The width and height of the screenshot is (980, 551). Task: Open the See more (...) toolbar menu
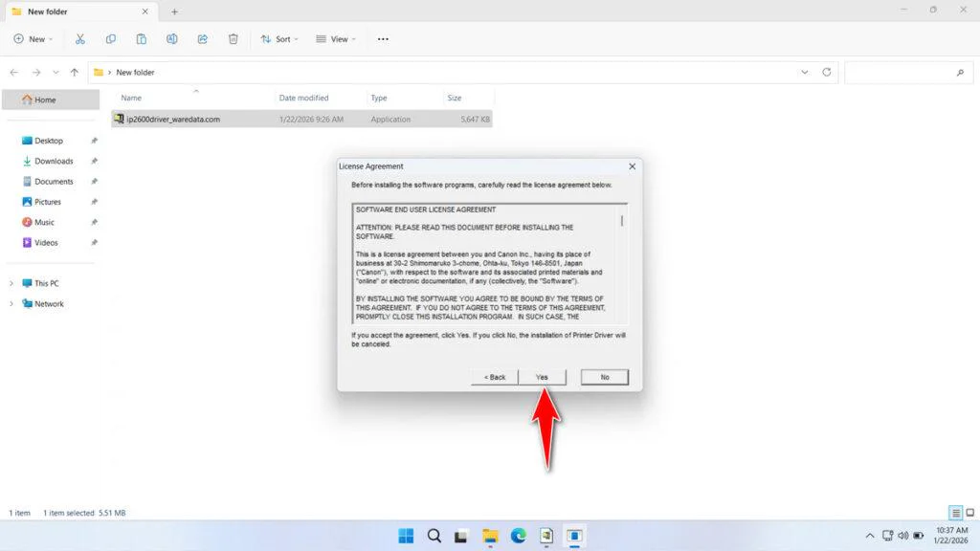[383, 39]
